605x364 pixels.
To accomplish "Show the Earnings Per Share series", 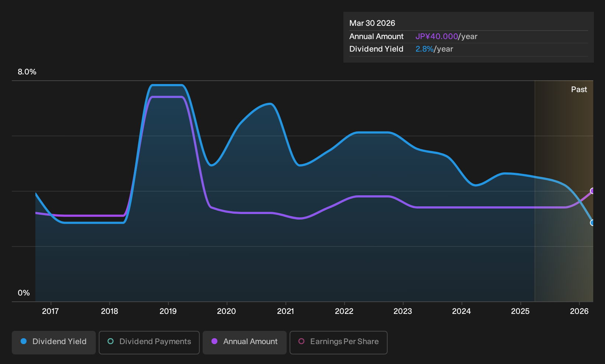I will [339, 342].
